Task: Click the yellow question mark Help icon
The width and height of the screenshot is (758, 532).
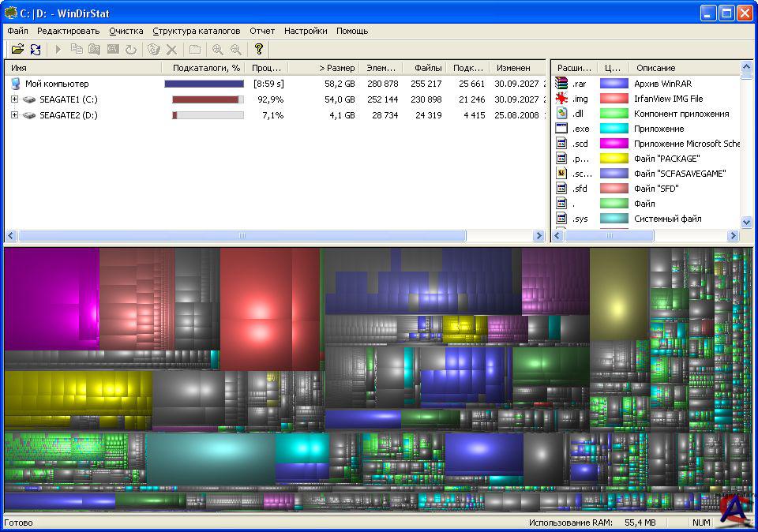Action: [258, 49]
